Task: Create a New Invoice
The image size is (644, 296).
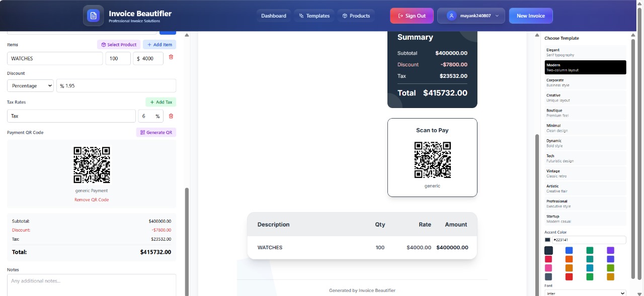Action: 531,16
